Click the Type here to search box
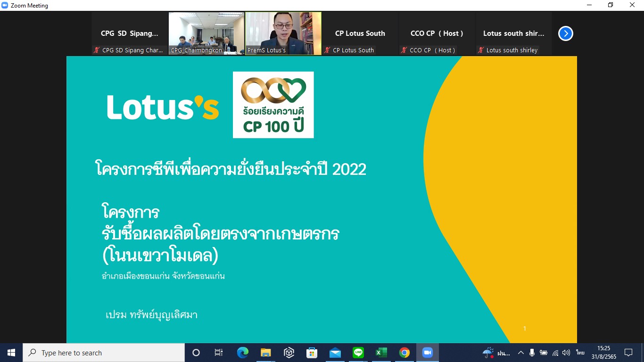Image resolution: width=644 pixels, height=362 pixels. [104, 353]
